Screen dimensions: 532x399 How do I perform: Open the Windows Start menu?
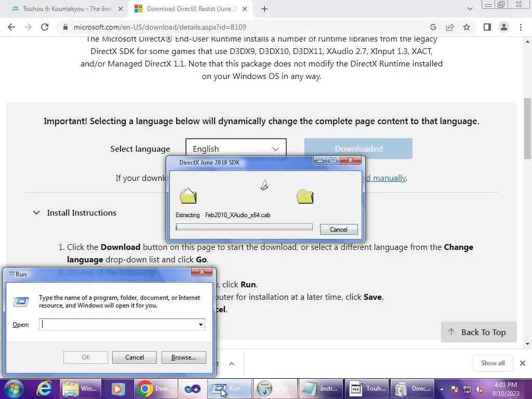click(x=14, y=389)
